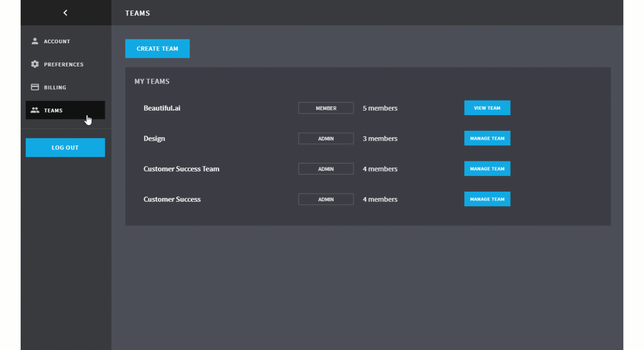Click the Teams people icon

coord(35,110)
